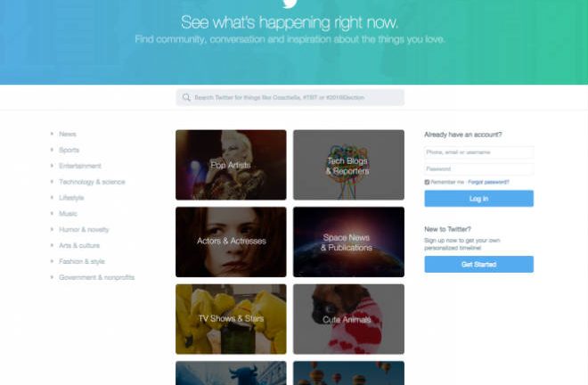Select the Music category
This screenshot has width=588, height=385.
point(68,214)
